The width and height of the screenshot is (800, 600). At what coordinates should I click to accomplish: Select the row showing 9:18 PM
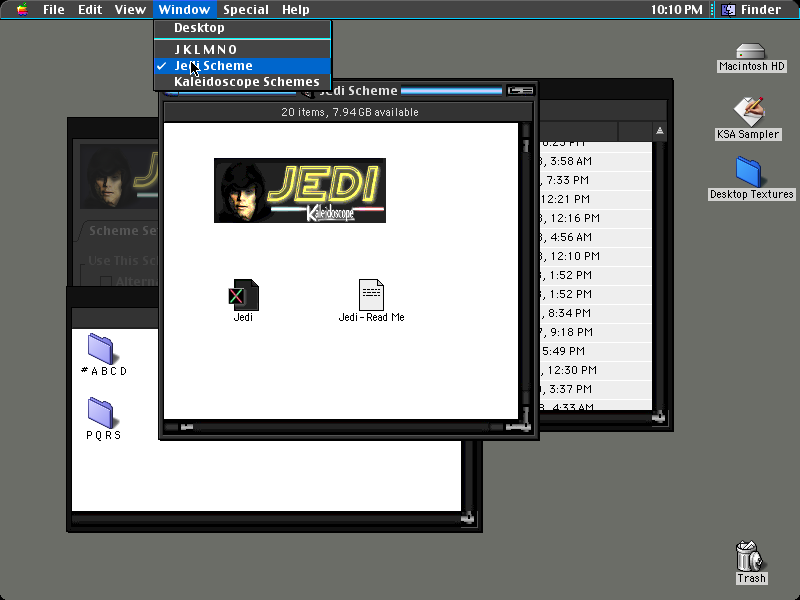click(596, 332)
